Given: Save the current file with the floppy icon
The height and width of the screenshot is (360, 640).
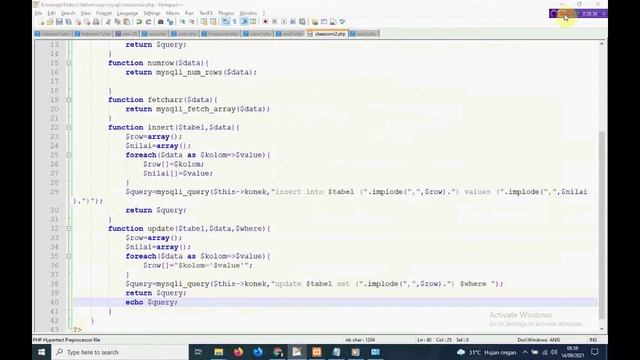Looking at the screenshot, I should pyautogui.click(x=59, y=22).
